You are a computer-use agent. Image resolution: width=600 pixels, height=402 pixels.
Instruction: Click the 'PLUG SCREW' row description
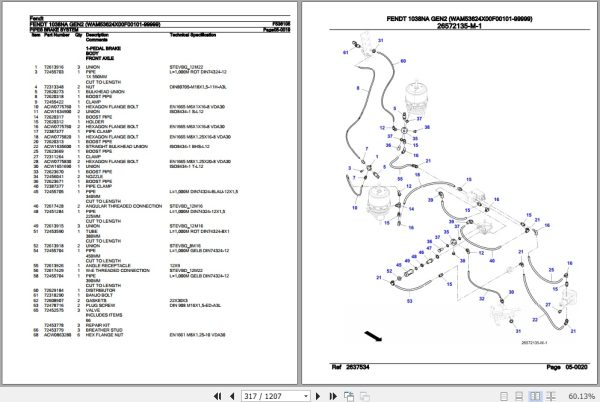[100, 305]
